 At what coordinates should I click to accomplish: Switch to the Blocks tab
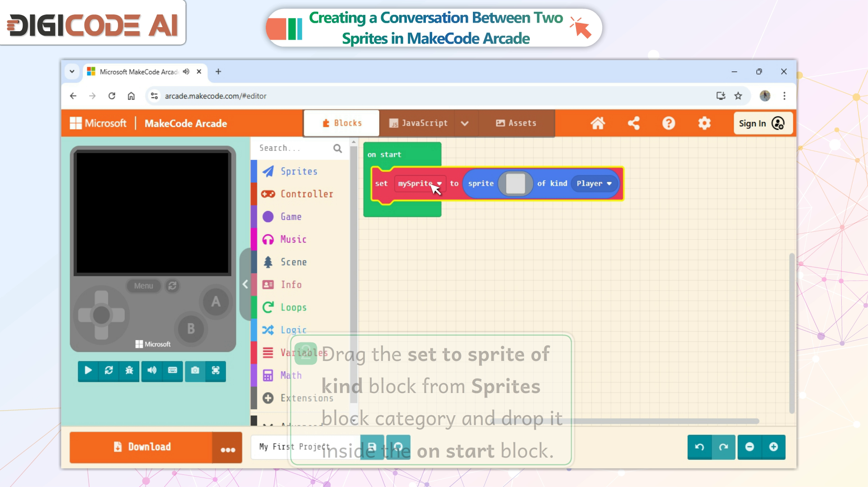point(342,123)
